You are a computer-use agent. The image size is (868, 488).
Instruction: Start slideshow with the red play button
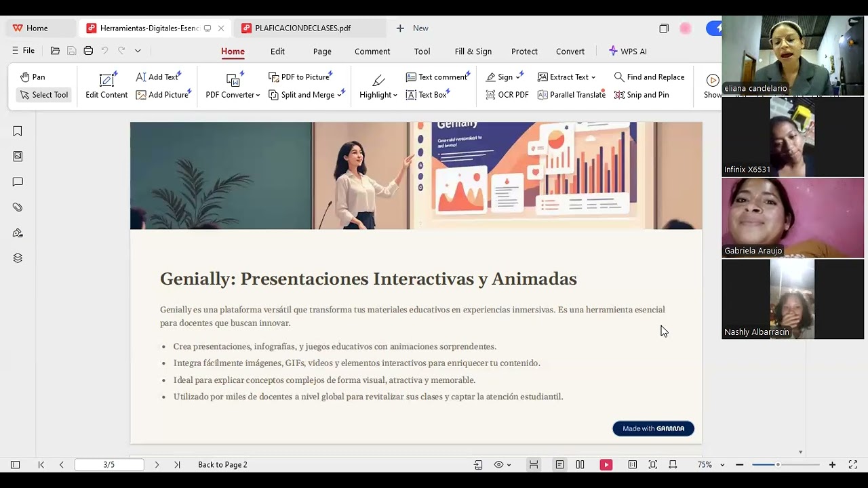click(x=606, y=465)
